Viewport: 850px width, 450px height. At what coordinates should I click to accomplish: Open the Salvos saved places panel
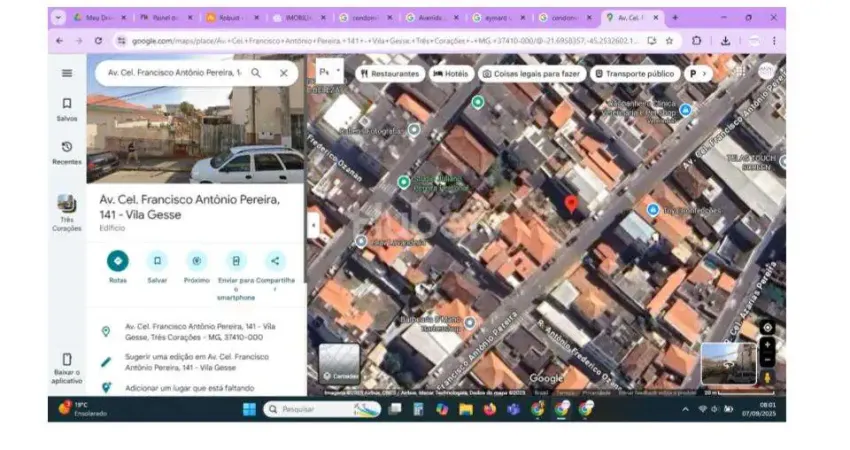pyautogui.click(x=67, y=110)
